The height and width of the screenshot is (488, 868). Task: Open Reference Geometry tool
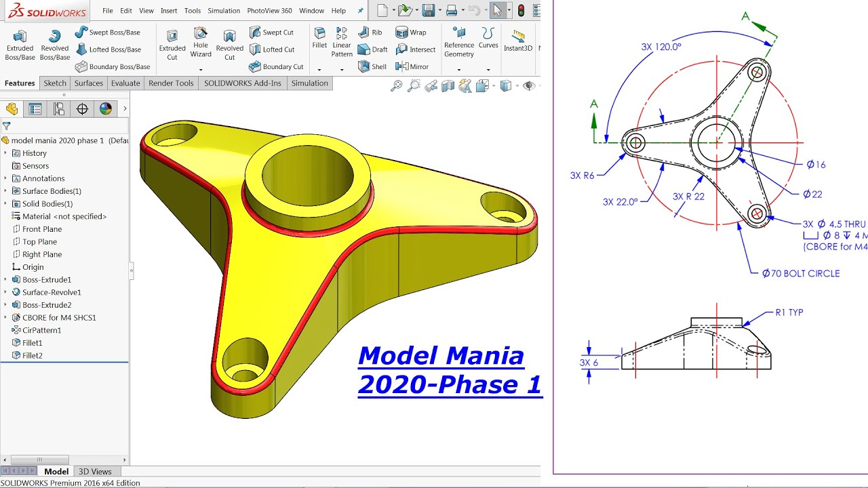(x=459, y=42)
